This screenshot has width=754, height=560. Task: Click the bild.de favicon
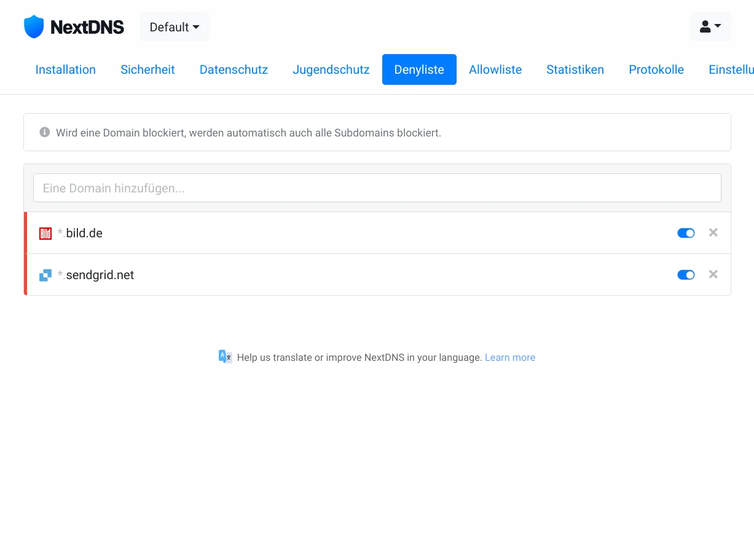click(45, 234)
